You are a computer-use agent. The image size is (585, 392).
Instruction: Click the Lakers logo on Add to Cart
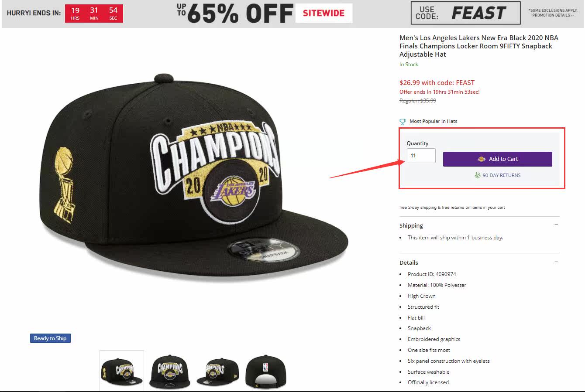point(482,159)
